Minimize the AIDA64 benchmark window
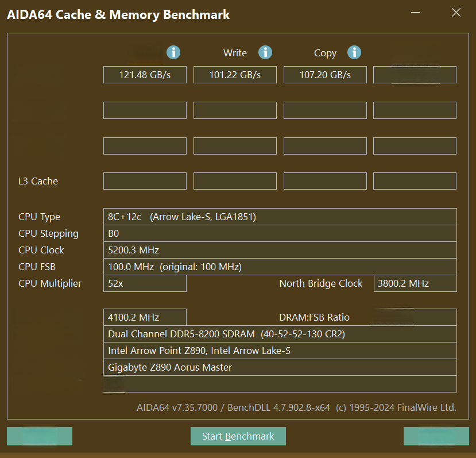Viewport: 476px width, 458px height. click(415, 13)
